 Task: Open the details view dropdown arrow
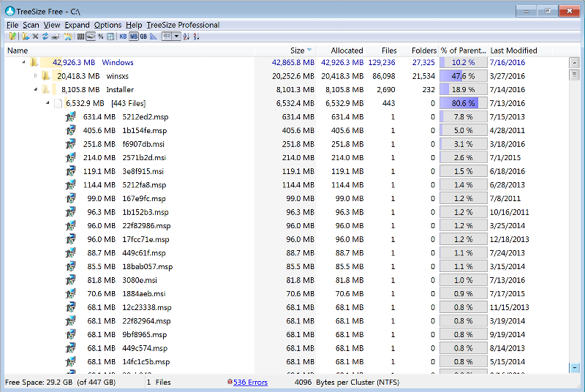coord(176,36)
